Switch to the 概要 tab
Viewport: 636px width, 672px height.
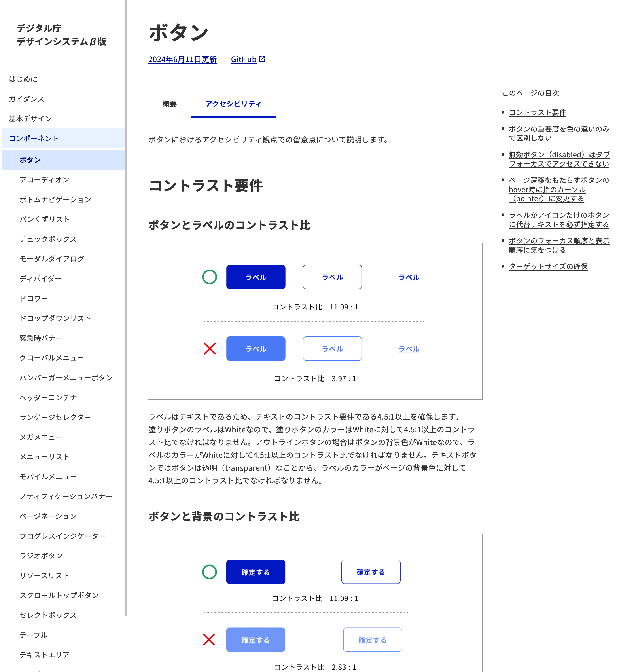tap(170, 104)
